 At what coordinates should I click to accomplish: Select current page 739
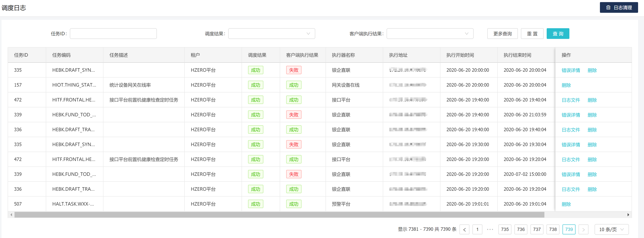pos(569,229)
